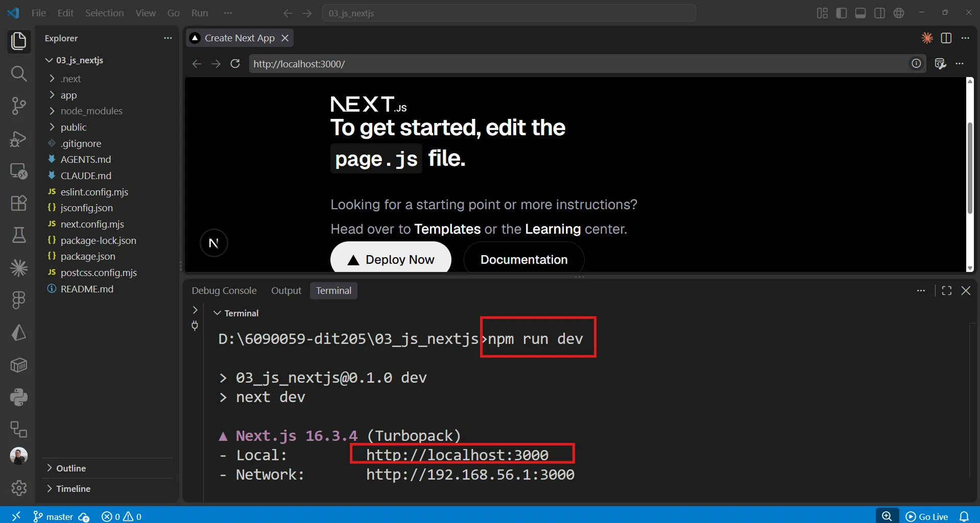This screenshot has width=980, height=523.
Task: Close the bottom panel
Action: click(966, 290)
